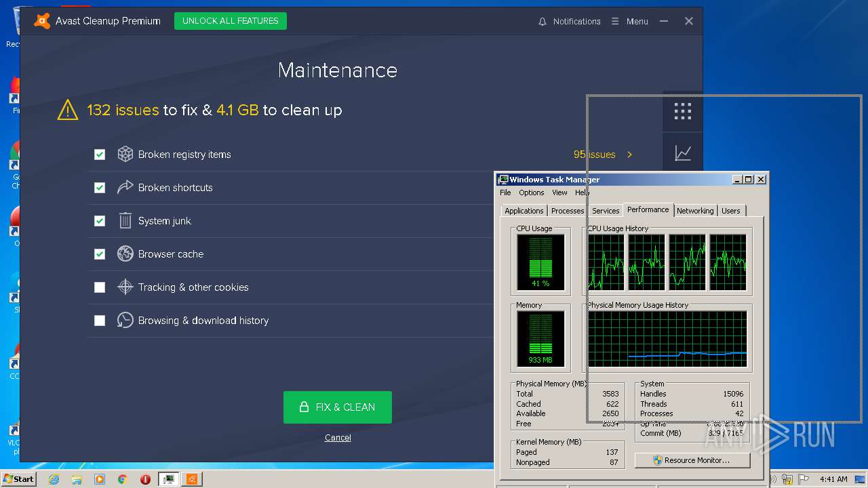
Task: Click the Broken shortcuts arrow icon
Action: pos(125,188)
